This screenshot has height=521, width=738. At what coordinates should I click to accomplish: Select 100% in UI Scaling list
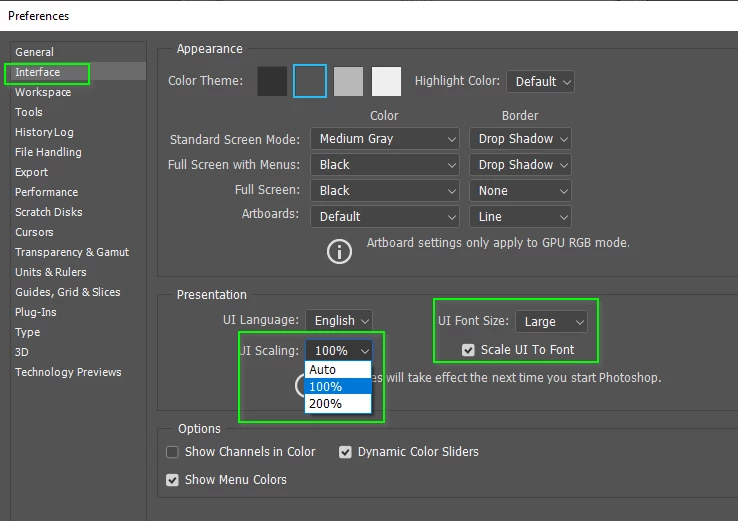(x=338, y=386)
